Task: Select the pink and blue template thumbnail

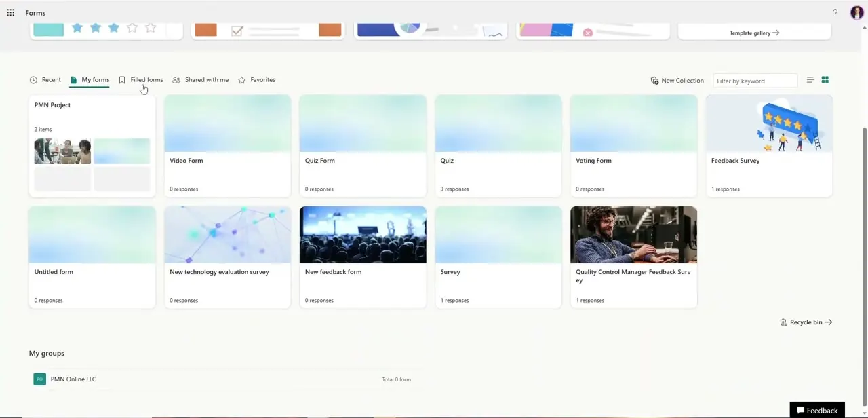Action: (x=593, y=31)
